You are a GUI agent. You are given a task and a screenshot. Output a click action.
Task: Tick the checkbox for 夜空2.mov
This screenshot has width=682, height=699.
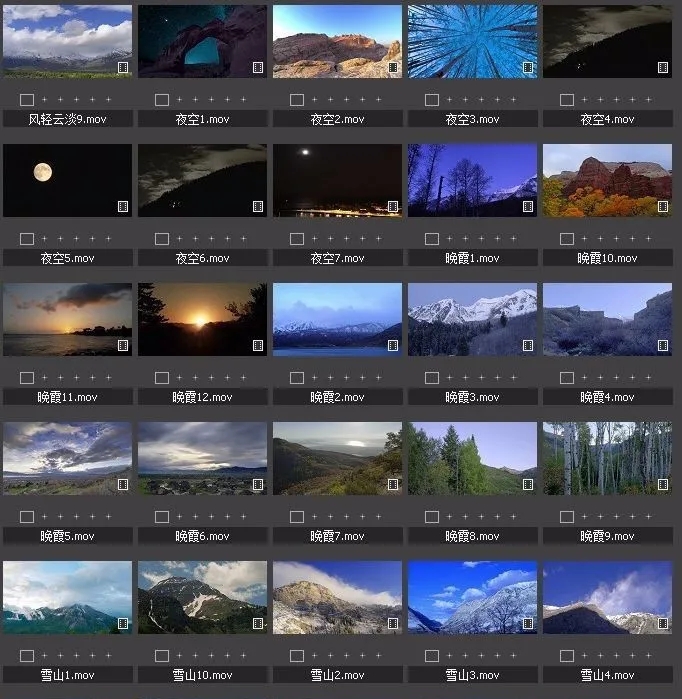(297, 100)
